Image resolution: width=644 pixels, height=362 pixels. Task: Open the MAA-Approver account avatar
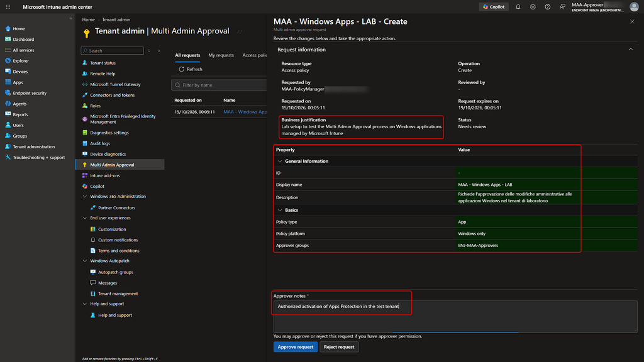[634, 7]
